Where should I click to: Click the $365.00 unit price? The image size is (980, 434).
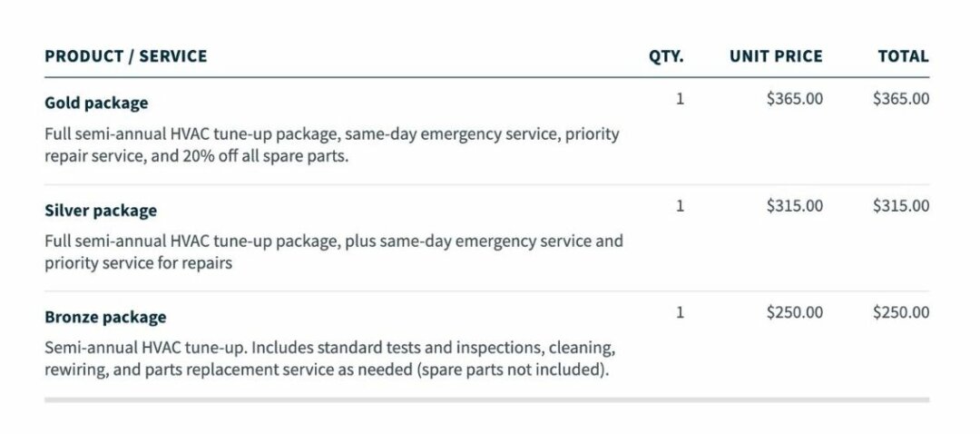pyautogui.click(x=795, y=99)
